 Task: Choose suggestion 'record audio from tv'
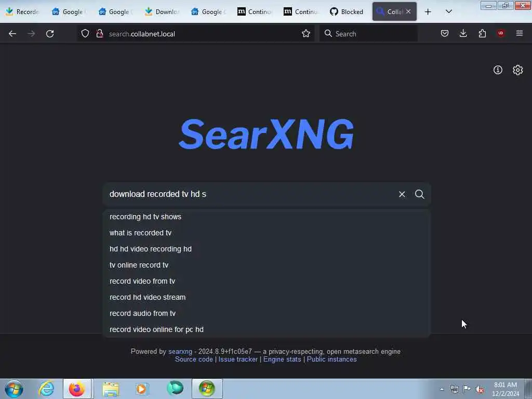click(267, 313)
